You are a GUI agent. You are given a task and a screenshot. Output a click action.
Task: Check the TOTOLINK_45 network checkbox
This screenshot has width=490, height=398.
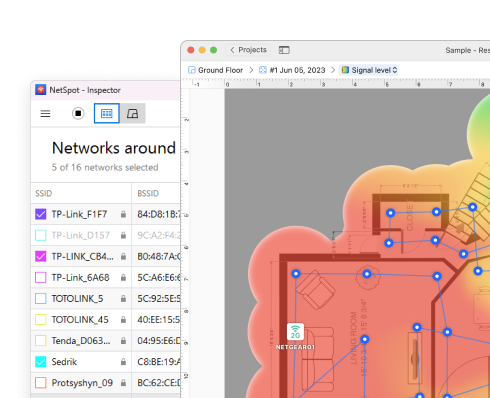coord(41,320)
